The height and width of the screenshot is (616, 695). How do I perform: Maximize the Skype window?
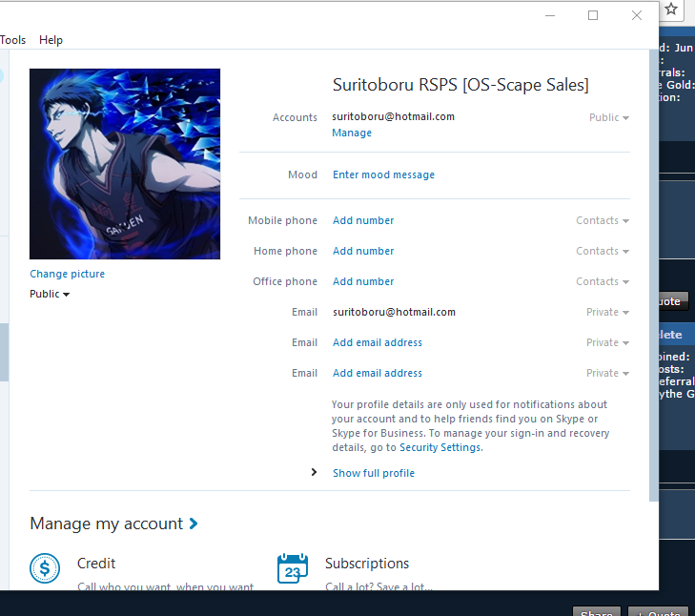[x=593, y=15]
